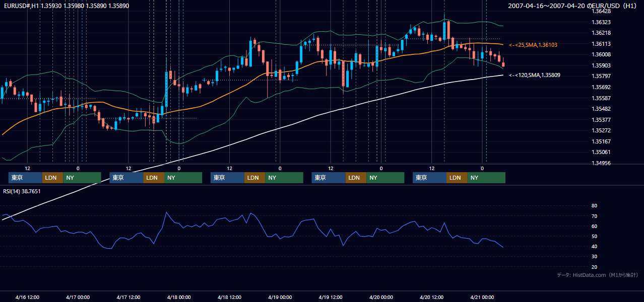Click price axis label 1.35587

tap(601, 98)
